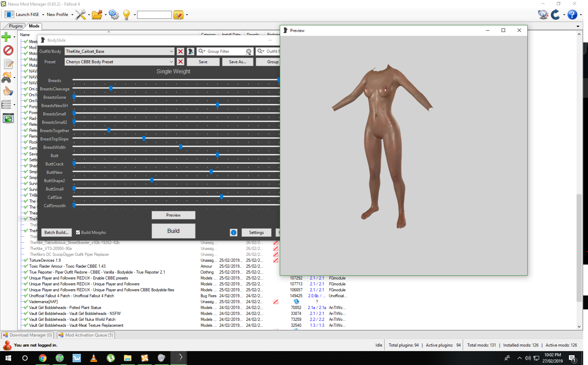This screenshot has width=588, height=365.
Task: Toggle the Vault Girl Nuka World Patch checkmark
Action: [26, 319]
